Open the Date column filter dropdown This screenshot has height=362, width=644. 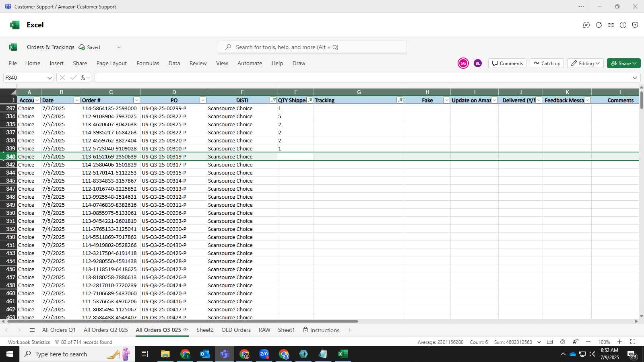coord(77,100)
